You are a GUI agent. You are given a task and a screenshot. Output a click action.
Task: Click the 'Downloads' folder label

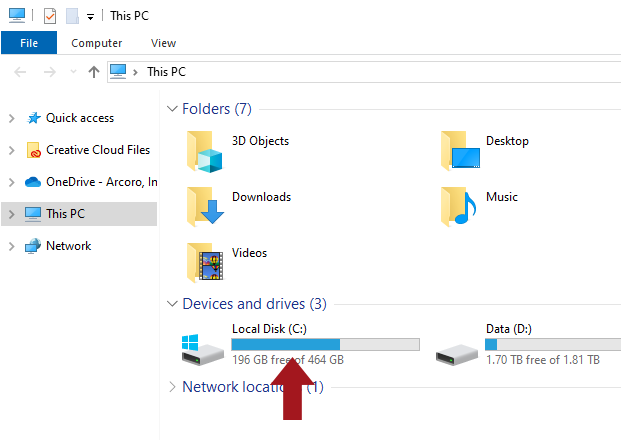click(261, 197)
